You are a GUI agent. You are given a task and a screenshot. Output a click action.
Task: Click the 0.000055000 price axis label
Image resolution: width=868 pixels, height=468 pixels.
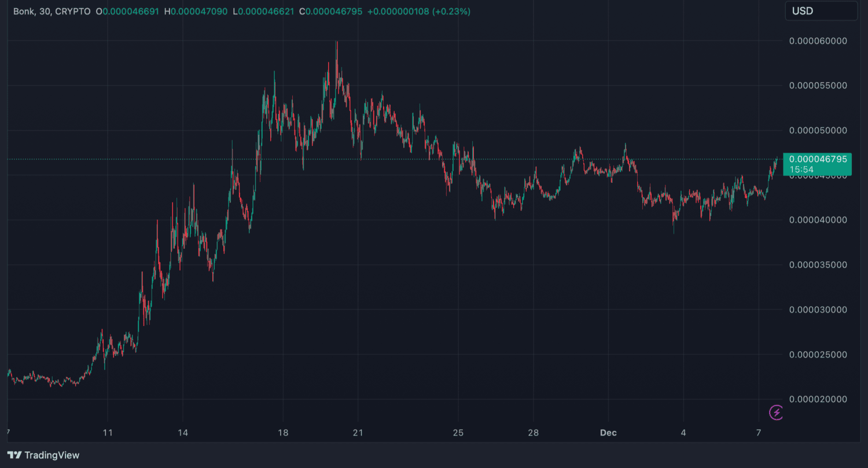point(818,86)
